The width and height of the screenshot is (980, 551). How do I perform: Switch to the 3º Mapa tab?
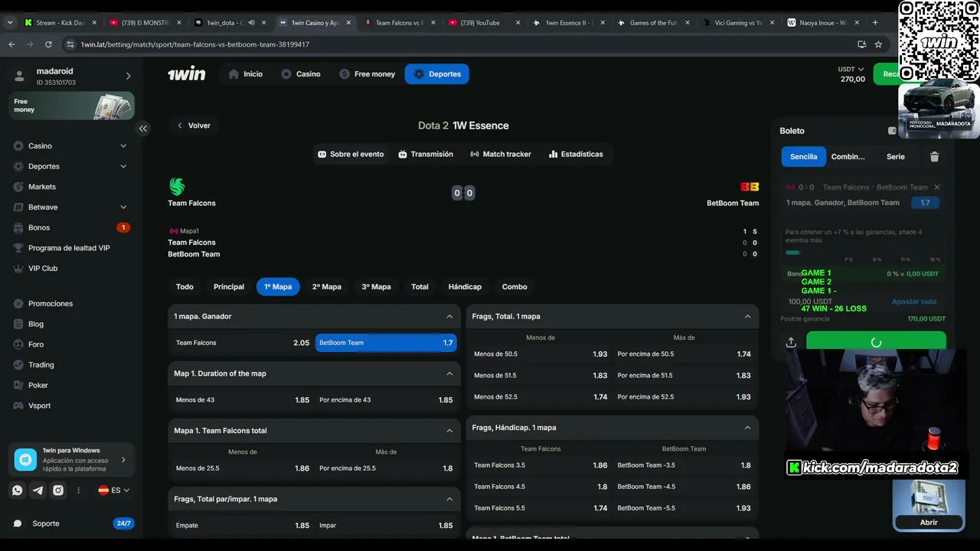click(x=376, y=287)
